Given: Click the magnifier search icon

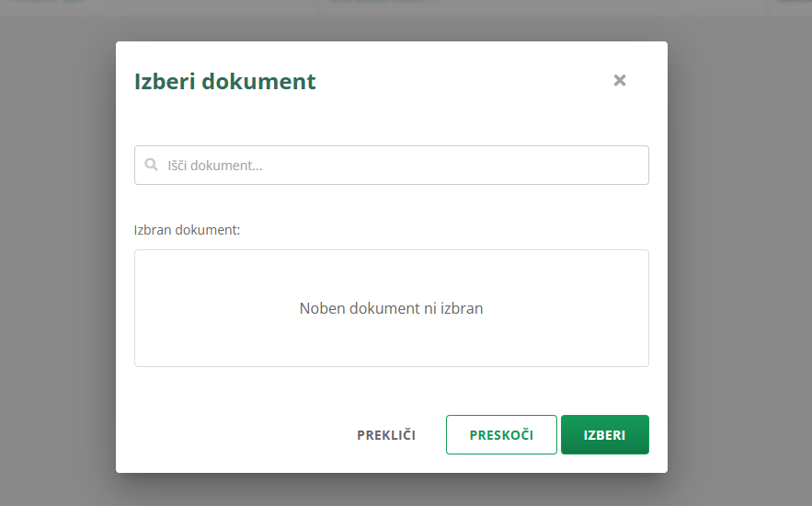Looking at the screenshot, I should 152,166.
